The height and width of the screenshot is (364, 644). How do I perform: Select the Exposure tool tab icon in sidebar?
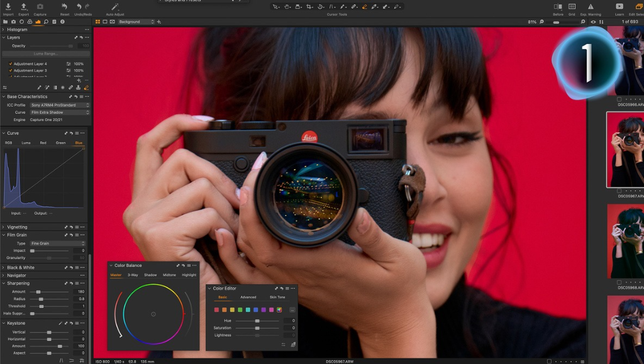click(x=38, y=22)
